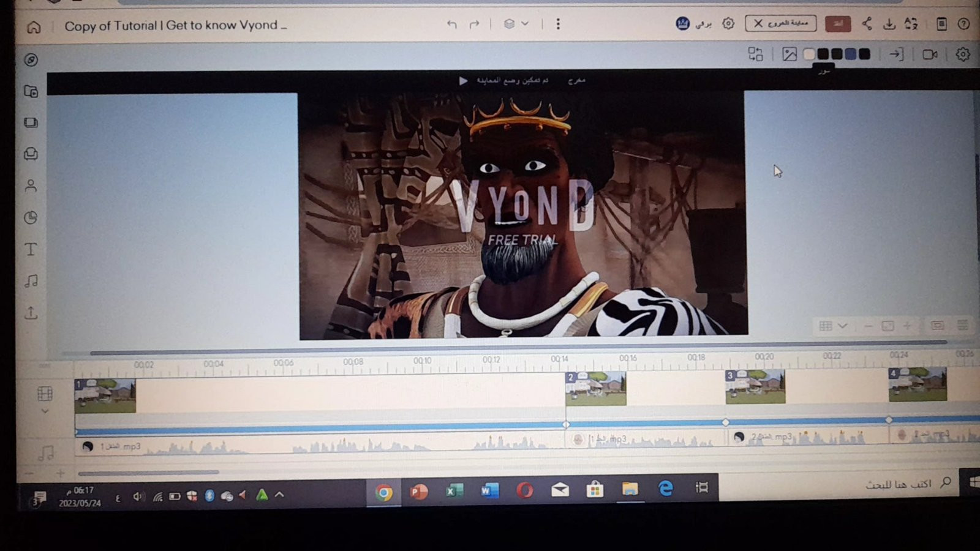Undo the last action
The width and height of the screenshot is (980, 551).
coord(451,24)
